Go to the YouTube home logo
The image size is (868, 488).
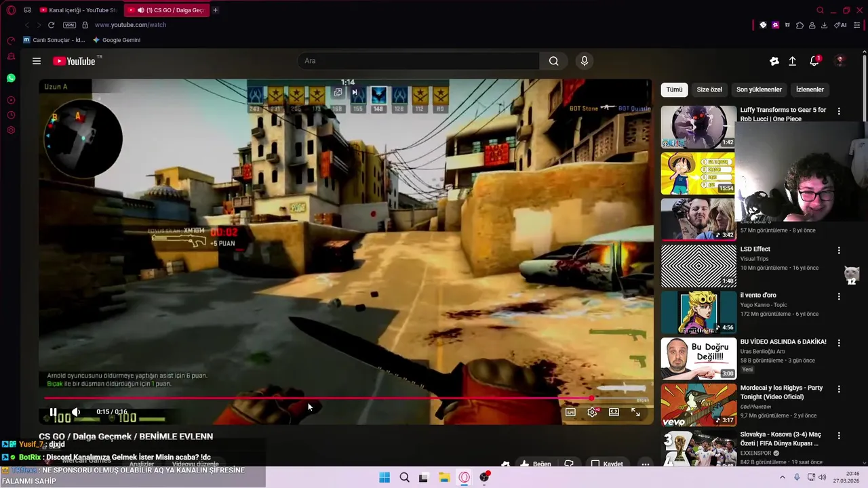pyautogui.click(x=74, y=61)
